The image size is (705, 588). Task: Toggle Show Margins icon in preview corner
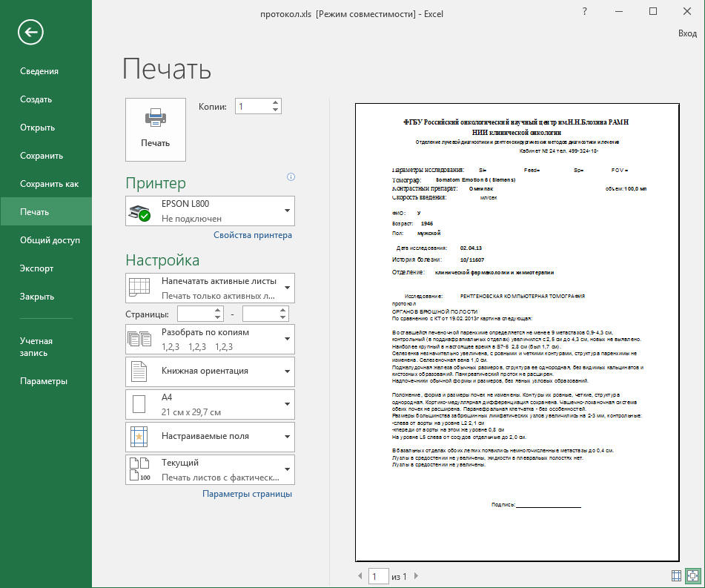click(x=676, y=575)
